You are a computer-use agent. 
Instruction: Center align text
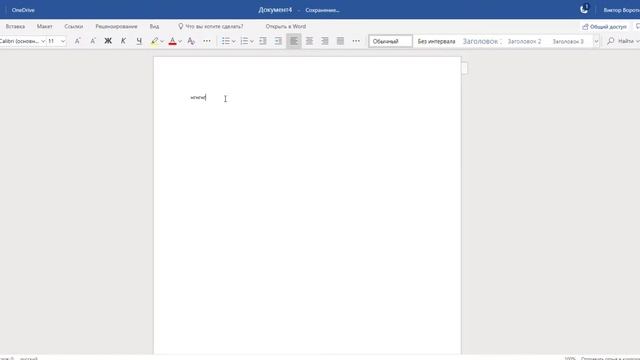[309, 41]
